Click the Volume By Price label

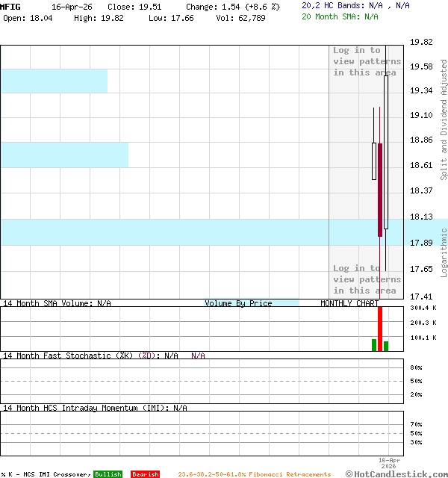[x=238, y=303]
